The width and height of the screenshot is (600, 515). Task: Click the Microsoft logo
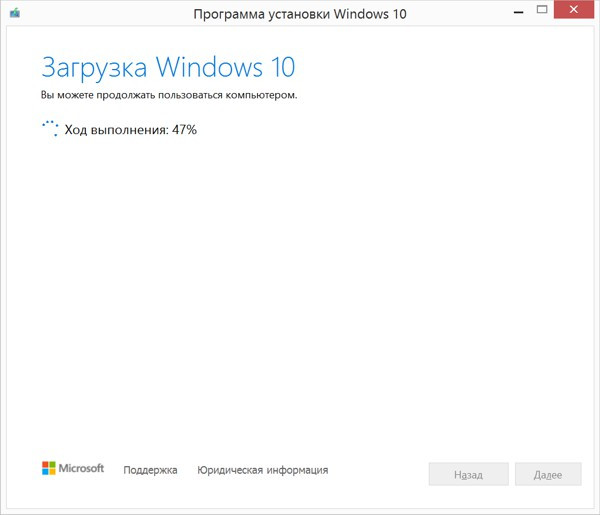[x=73, y=468]
